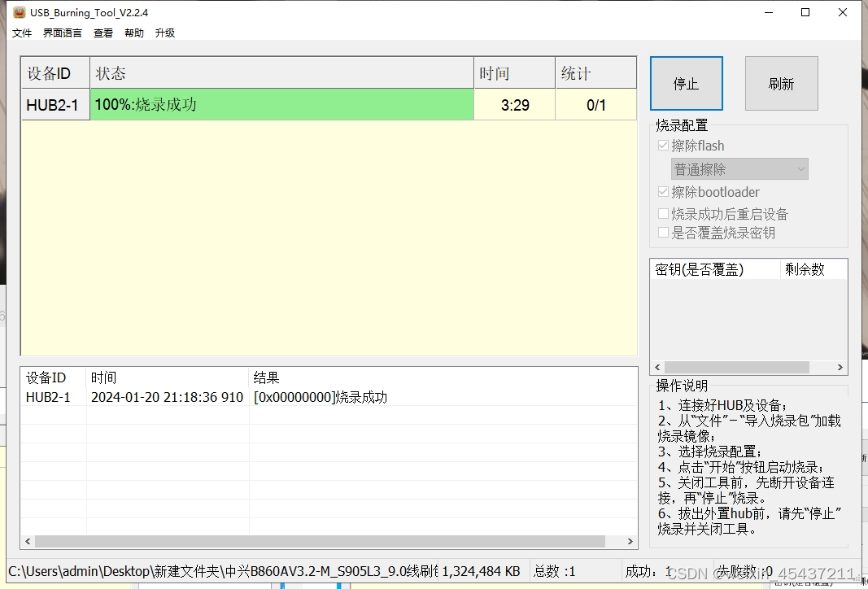This screenshot has width=868, height=589.
Task: Click right arrow of log list scrollbar
Action: point(630,541)
